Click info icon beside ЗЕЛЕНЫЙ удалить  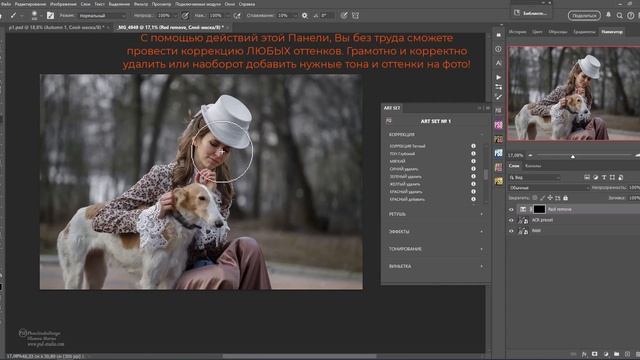click(473, 176)
